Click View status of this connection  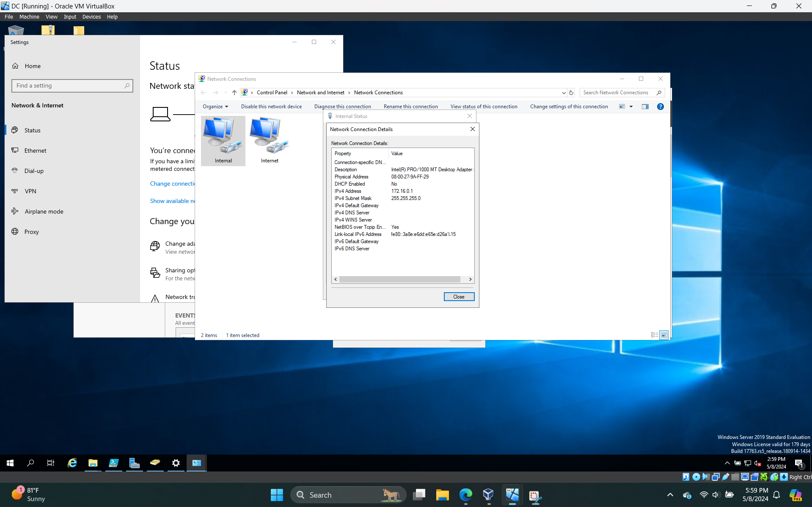pos(484,107)
